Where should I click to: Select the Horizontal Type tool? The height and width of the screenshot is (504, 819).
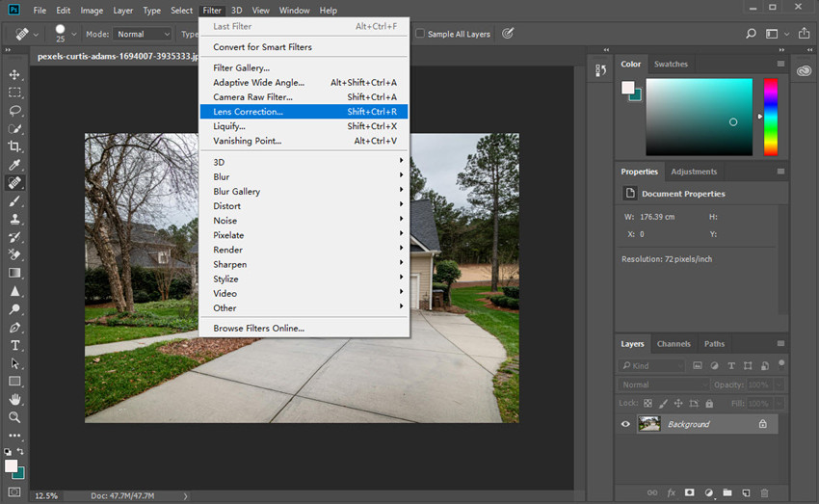(14, 345)
